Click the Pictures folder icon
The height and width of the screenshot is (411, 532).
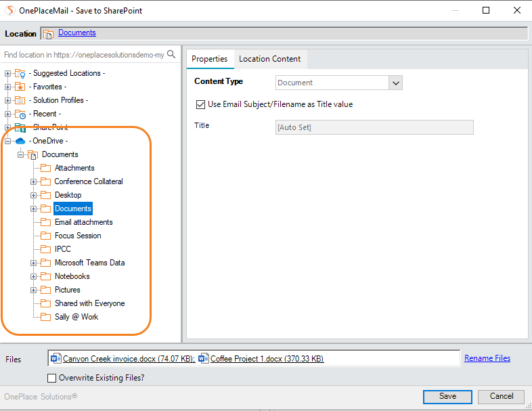(x=46, y=290)
